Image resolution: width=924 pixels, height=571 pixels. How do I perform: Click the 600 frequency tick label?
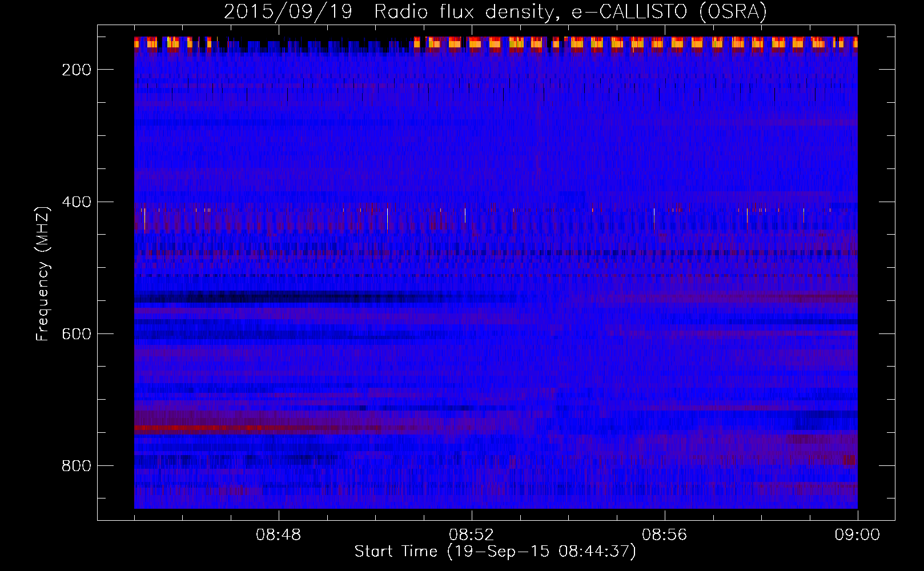[77, 334]
